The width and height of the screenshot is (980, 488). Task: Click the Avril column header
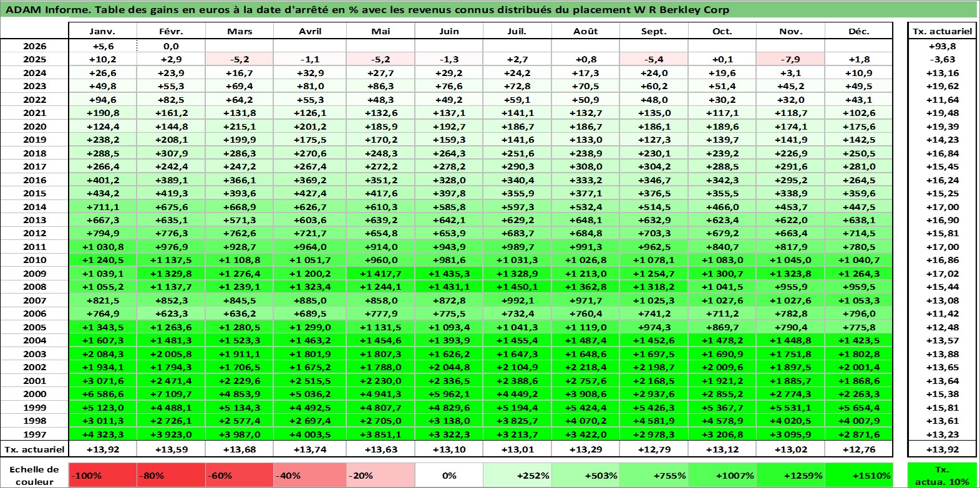click(310, 31)
